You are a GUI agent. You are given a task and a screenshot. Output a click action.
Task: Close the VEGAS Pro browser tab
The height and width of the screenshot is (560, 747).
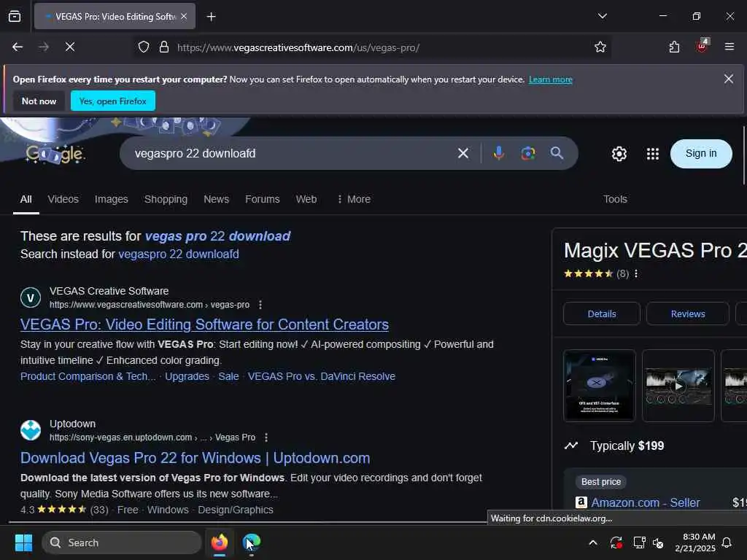click(x=184, y=17)
